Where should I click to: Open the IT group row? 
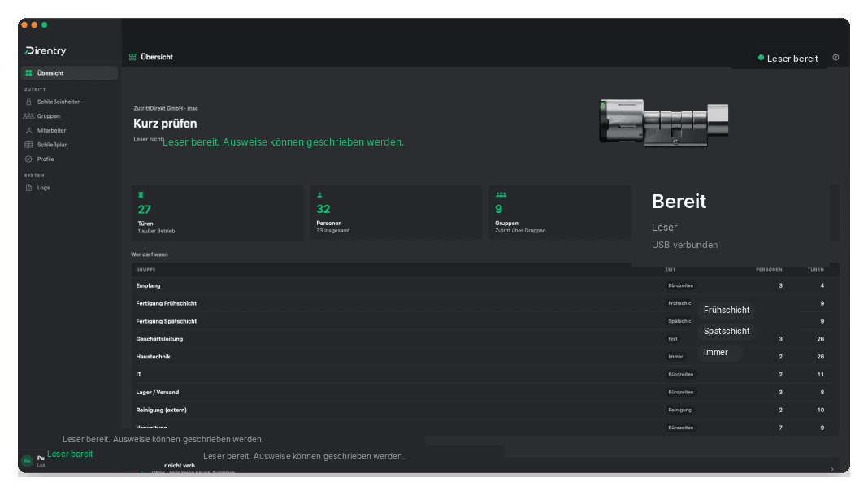coord(485,374)
